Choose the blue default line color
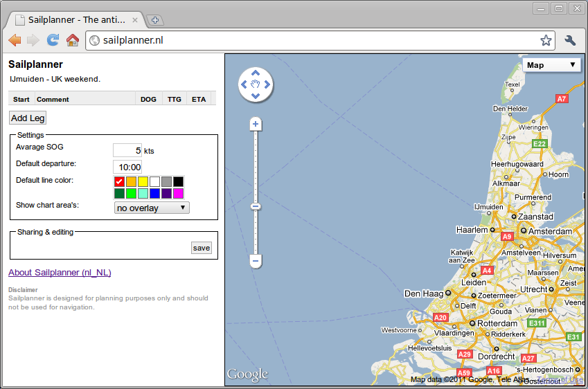588x389 pixels. (154, 193)
